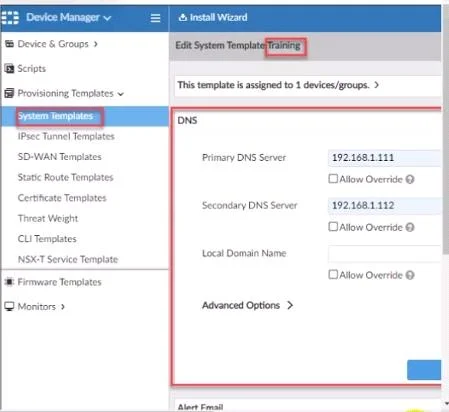Expand Advanced Options section
This screenshot has height=412, width=449.
coord(247,305)
